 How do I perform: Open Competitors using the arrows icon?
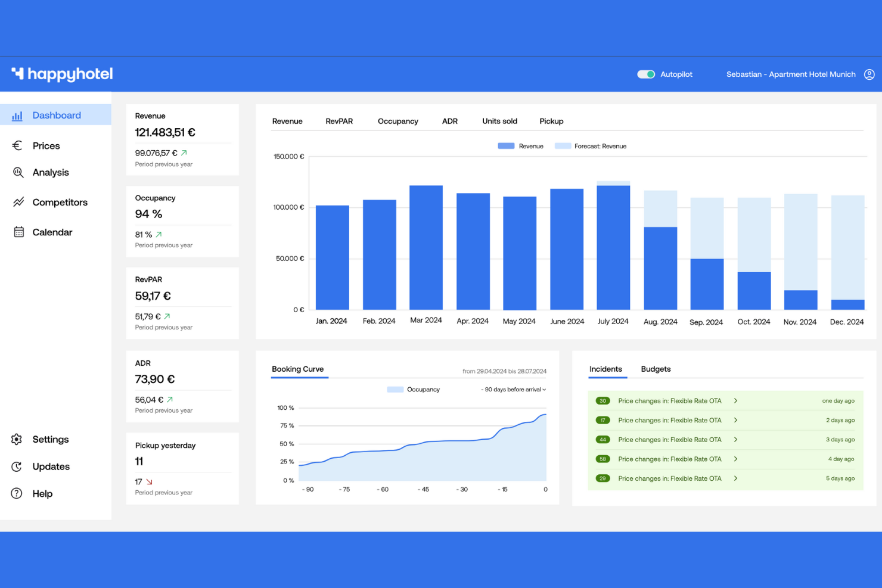[x=17, y=202]
